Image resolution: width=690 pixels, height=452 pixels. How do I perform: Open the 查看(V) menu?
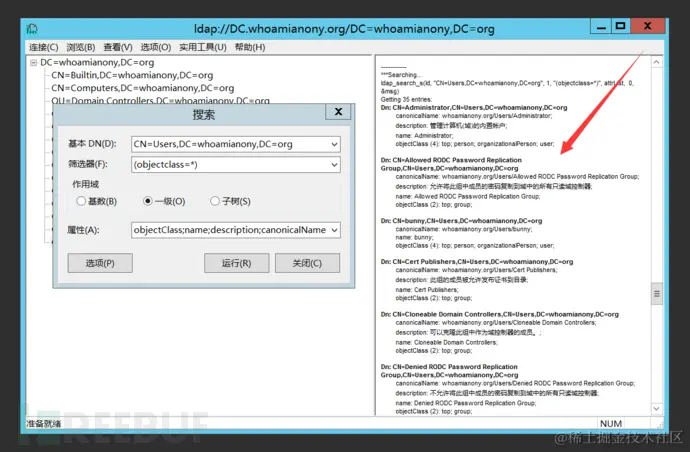117,47
